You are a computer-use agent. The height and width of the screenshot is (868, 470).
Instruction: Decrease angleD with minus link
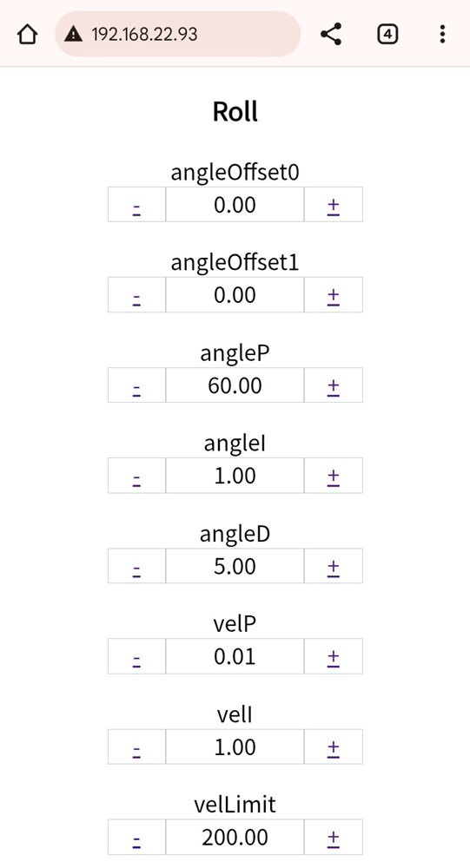(137, 571)
